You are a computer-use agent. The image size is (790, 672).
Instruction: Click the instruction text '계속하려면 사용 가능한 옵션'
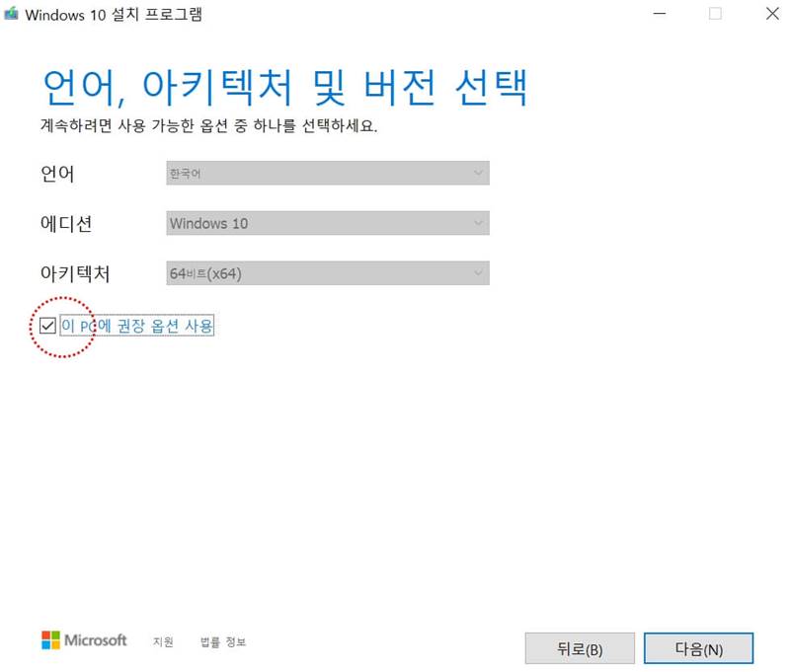pyautogui.click(x=134, y=125)
